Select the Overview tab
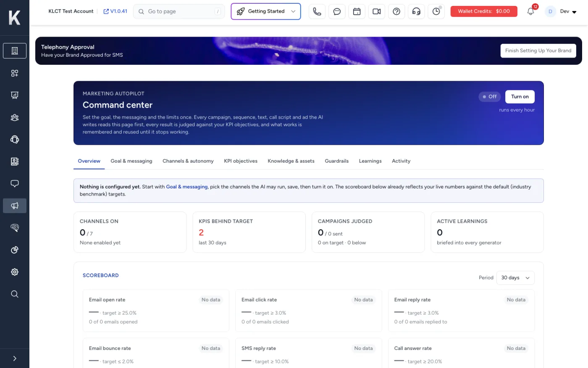Screen dimensions: 588x368 (x=89, y=161)
